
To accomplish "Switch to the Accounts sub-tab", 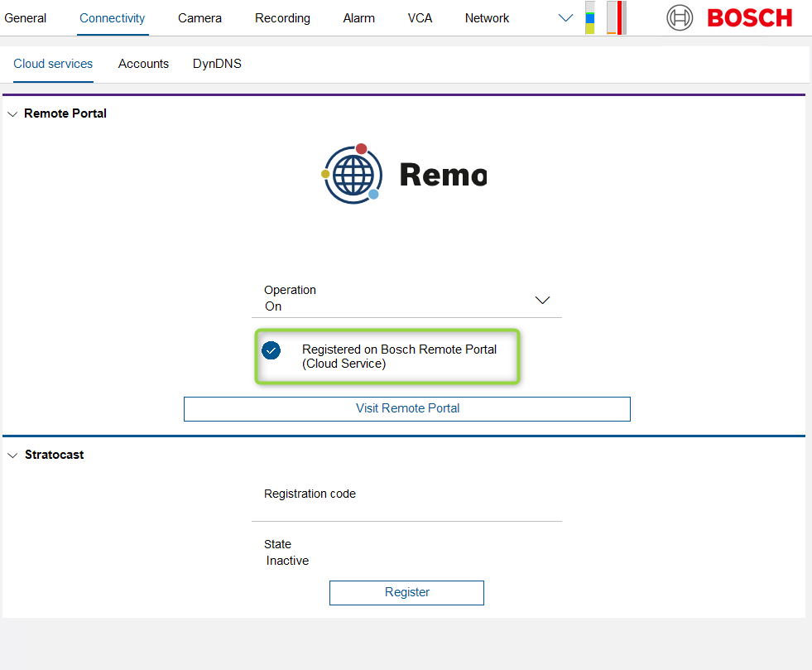I will pos(143,64).
